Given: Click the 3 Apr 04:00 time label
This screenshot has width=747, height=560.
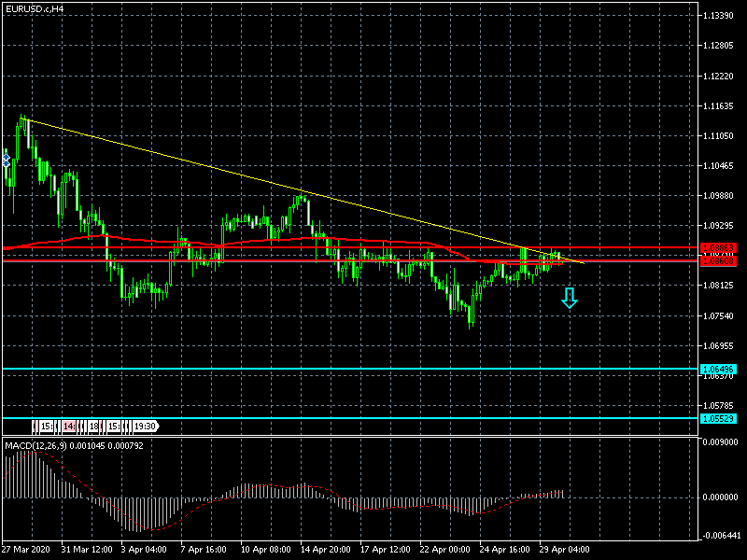Looking at the screenshot, I should coord(145,550).
